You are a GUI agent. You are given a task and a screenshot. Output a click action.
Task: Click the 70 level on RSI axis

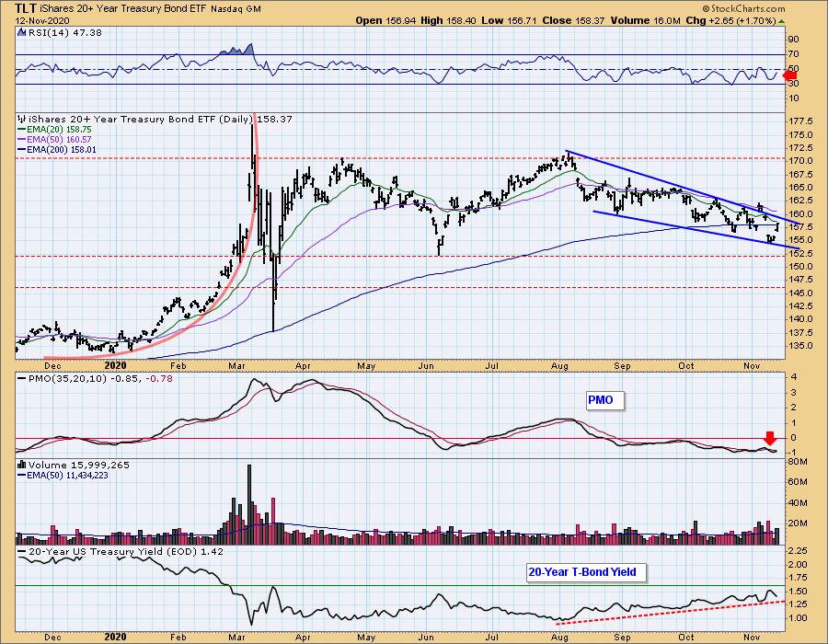pos(793,54)
